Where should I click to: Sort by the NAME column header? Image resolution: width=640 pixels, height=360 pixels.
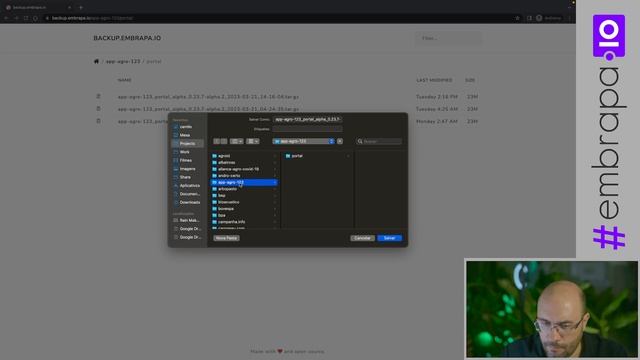[124, 80]
